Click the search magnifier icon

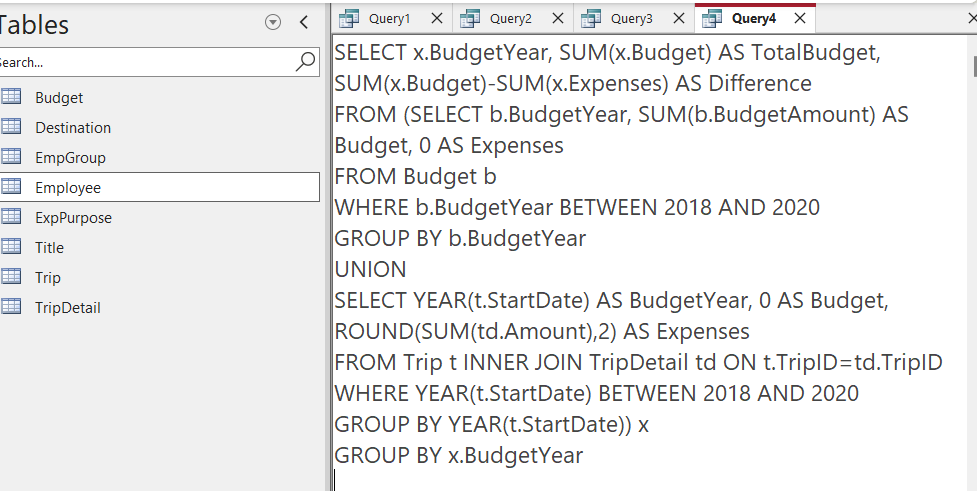click(305, 62)
